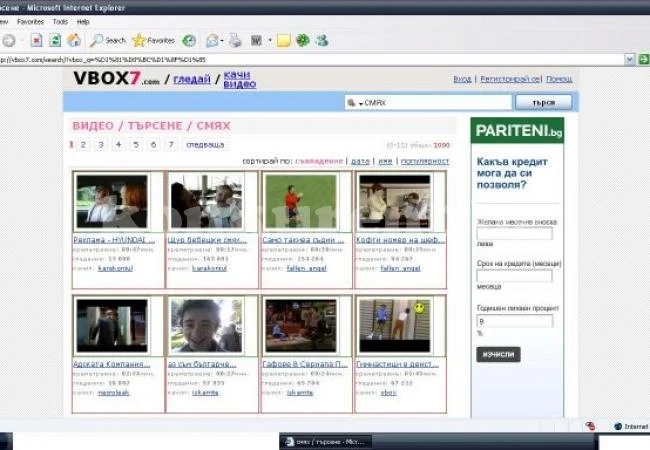
Task: Open dropdown arrow next to Word icon
Action: click(270, 40)
